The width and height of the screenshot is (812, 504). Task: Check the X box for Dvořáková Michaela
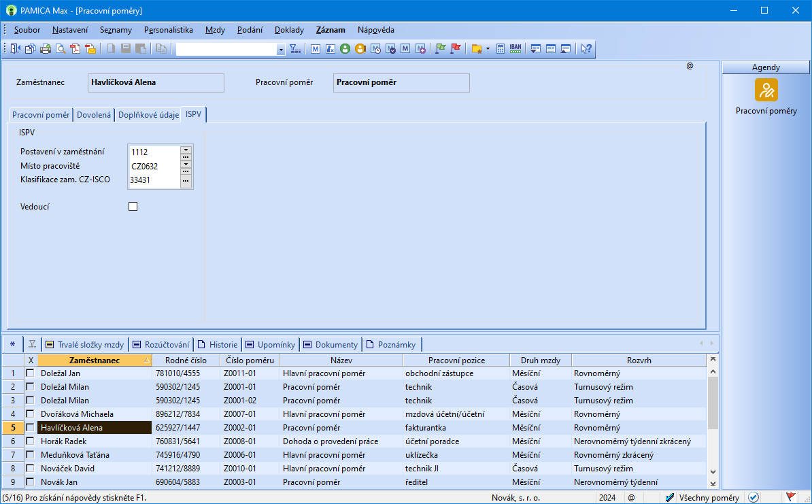[31, 414]
